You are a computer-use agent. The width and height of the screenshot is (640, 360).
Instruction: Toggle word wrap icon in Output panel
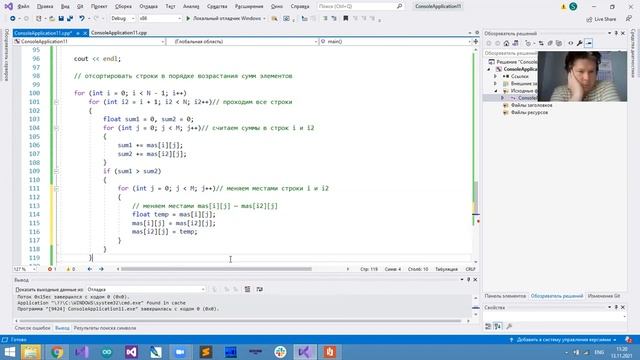[260, 289]
